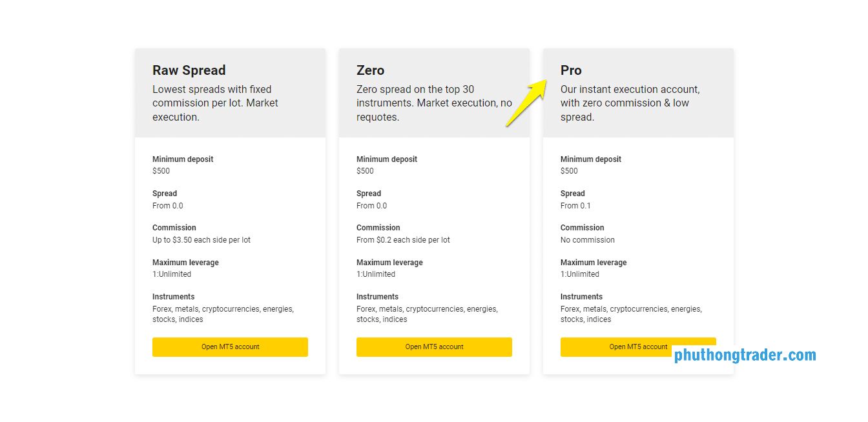This screenshot has width=868, height=422.
Task: Click the "No commission" text in Pro
Action: click(588, 240)
